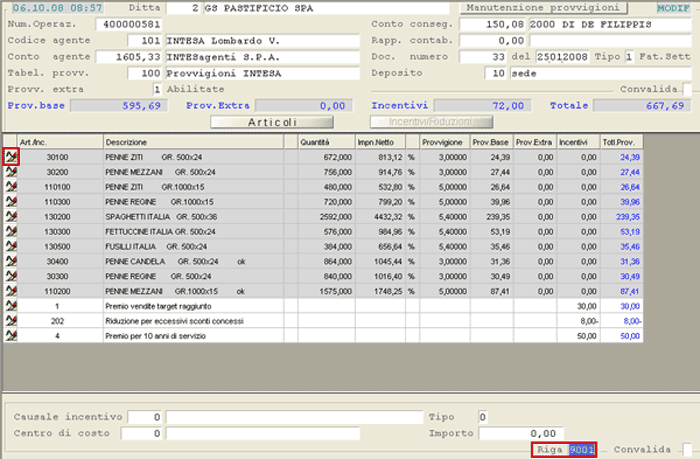Click the Descrizione column header

coord(193,142)
